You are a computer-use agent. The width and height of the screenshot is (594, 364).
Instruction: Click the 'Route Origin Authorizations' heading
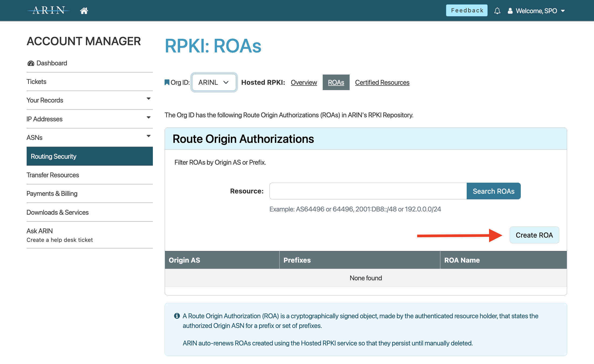tap(243, 139)
